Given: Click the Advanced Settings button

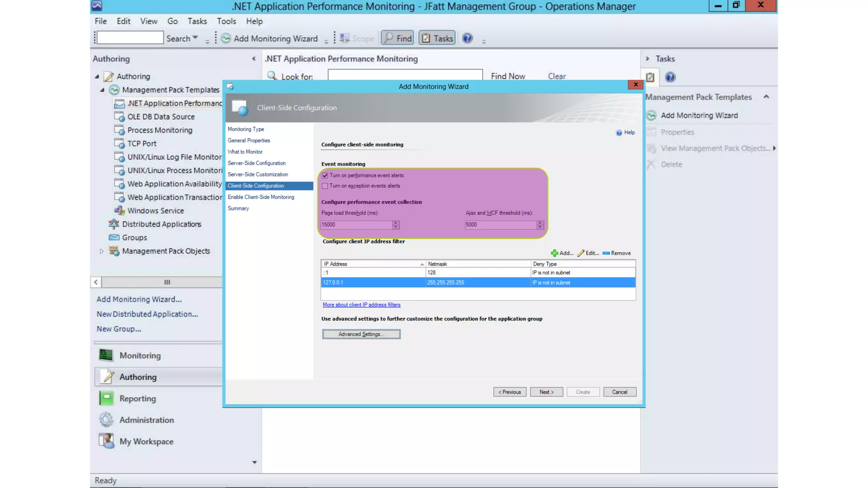Looking at the screenshot, I should [361, 334].
